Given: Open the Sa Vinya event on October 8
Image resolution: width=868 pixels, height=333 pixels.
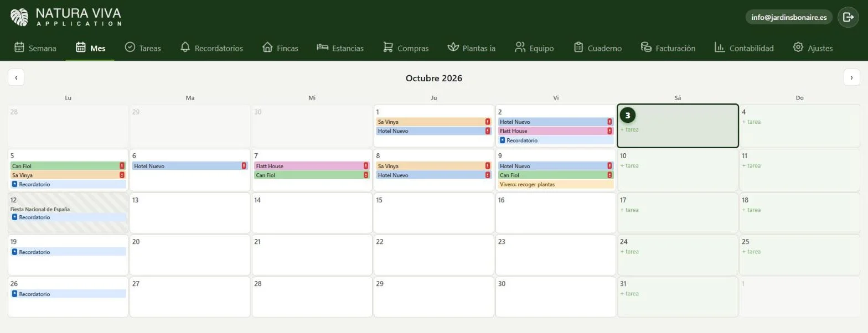Looking at the screenshot, I should [433, 166].
